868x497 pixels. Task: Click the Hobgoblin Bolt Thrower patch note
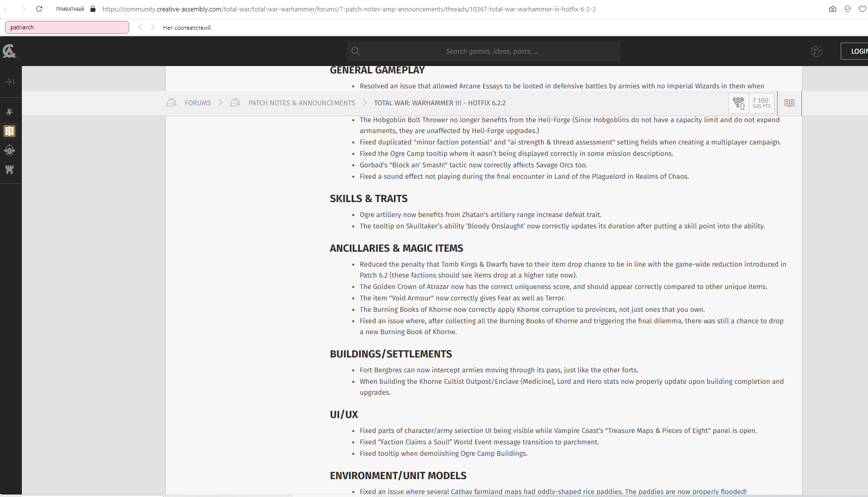pos(570,125)
